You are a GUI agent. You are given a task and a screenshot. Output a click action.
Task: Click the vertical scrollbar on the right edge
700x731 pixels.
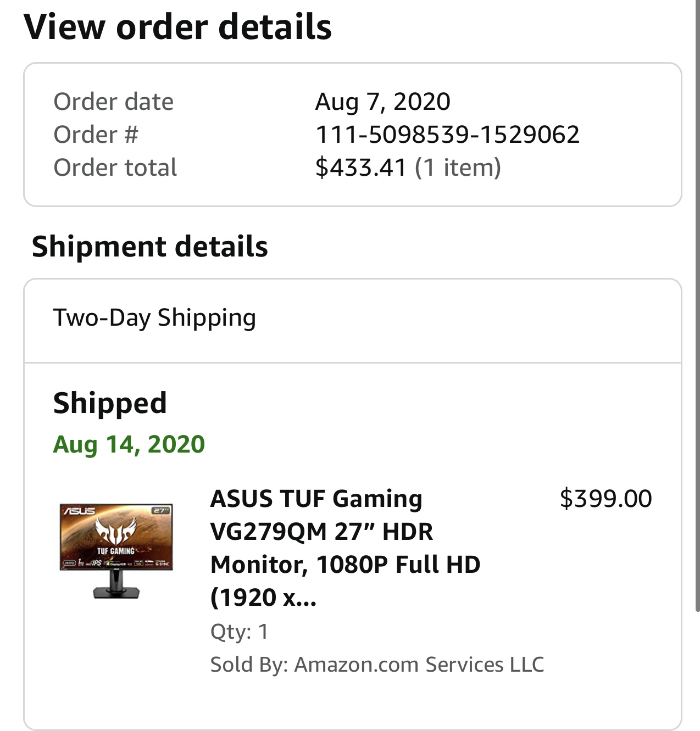click(x=697, y=308)
